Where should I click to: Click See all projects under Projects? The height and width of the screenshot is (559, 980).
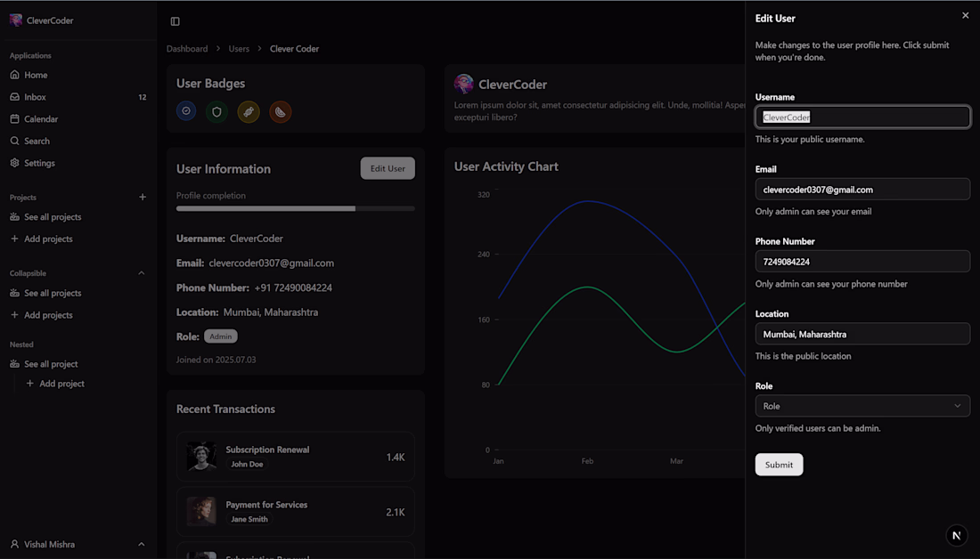pos(78,216)
